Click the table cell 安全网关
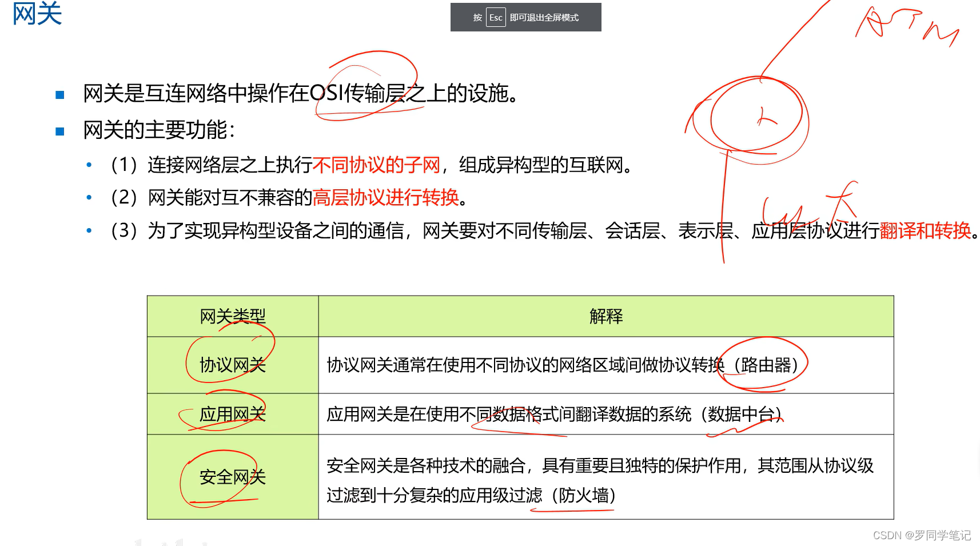The height and width of the screenshot is (546, 980). click(233, 477)
